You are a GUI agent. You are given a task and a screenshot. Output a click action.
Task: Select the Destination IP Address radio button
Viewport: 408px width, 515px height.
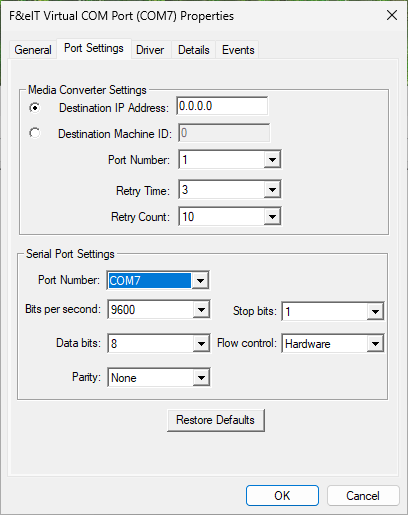coord(34,108)
